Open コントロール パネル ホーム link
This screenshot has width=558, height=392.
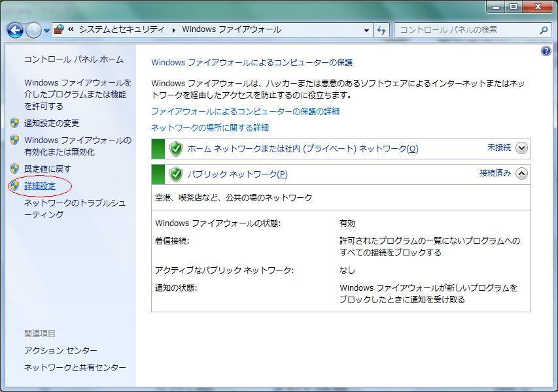point(73,59)
